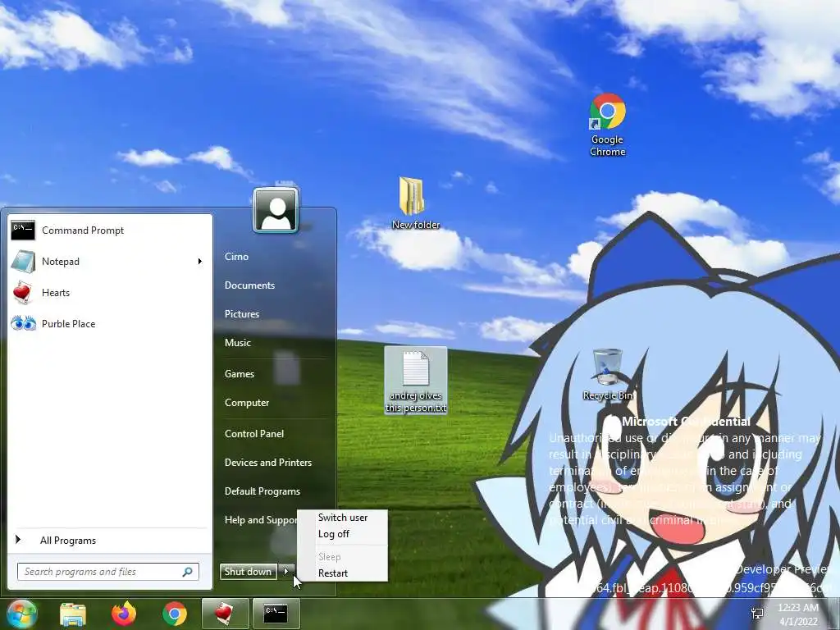The width and height of the screenshot is (840, 630).
Task: Click the Hearts game icon in Start menu
Action: pyautogui.click(x=23, y=293)
